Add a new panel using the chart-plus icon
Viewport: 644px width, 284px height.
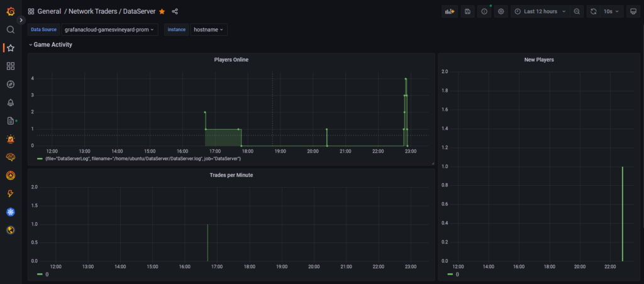tap(450, 11)
